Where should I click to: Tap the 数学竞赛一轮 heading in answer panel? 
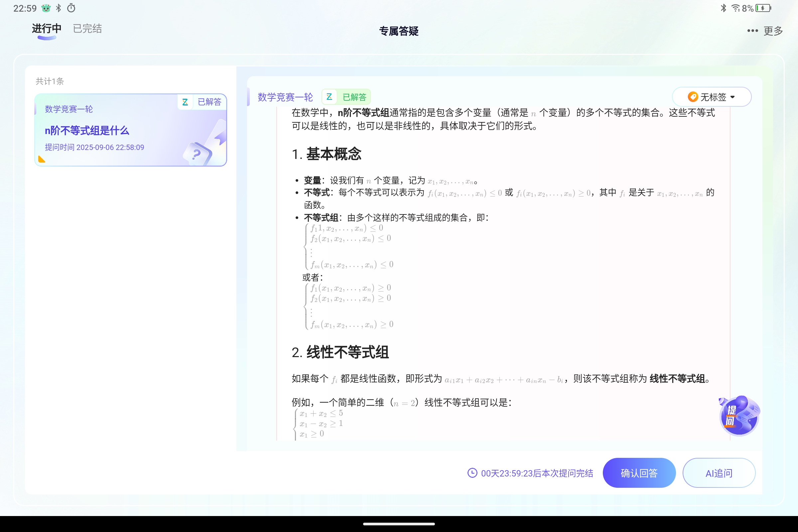[x=285, y=97]
